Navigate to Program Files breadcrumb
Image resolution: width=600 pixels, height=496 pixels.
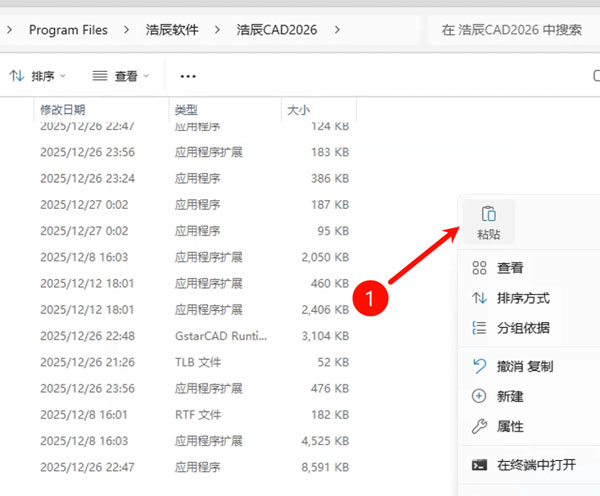pyautogui.click(x=68, y=30)
